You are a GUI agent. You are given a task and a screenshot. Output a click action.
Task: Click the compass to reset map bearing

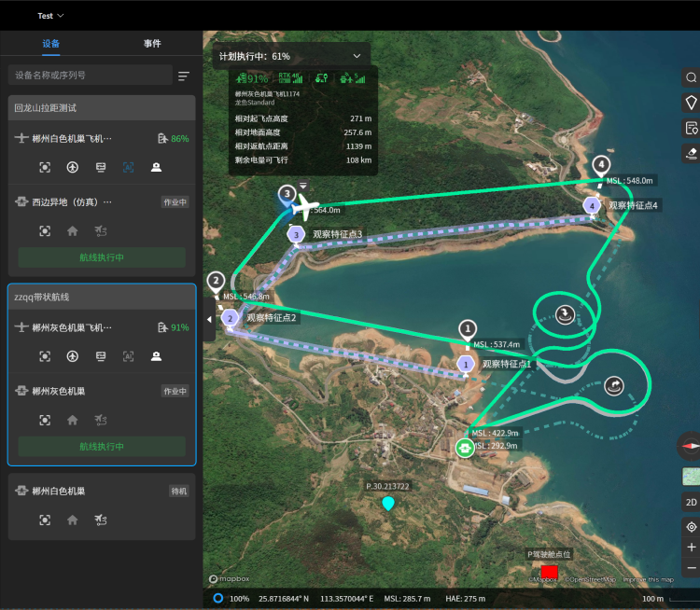pyautogui.click(x=690, y=447)
